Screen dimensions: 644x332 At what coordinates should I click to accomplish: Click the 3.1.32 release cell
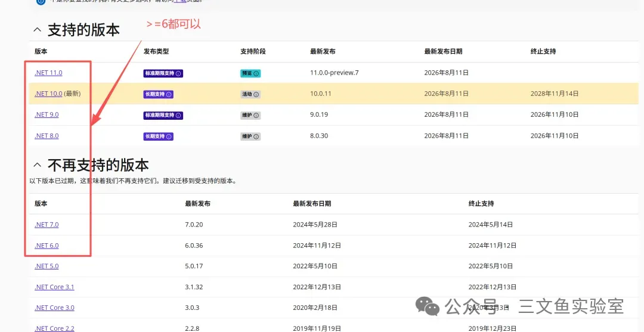[194, 287]
